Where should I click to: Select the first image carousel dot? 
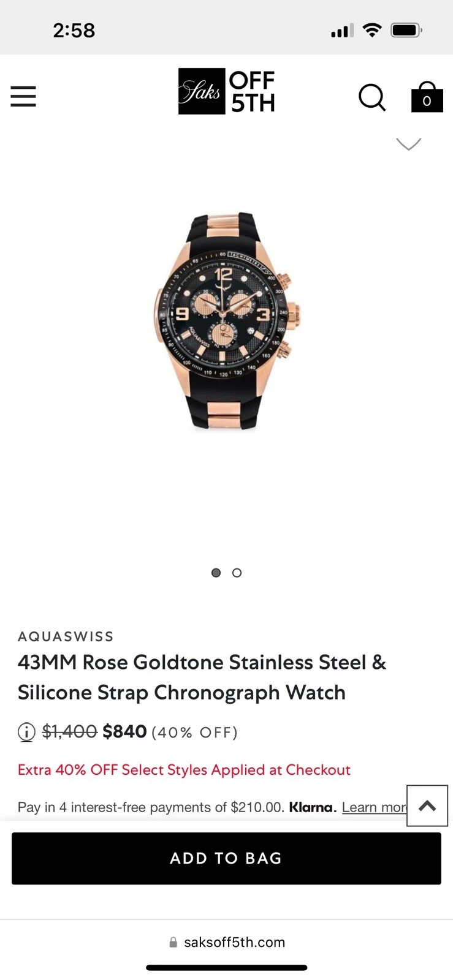(x=216, y=573)
